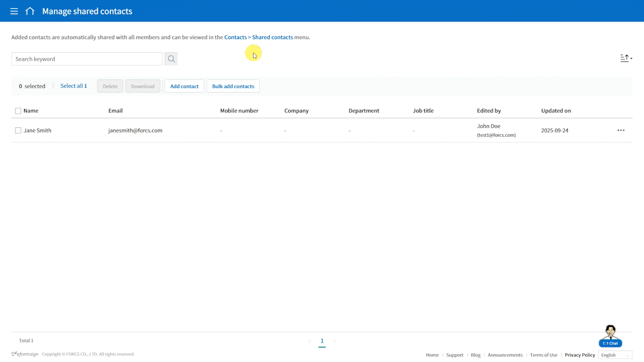Open the three-dot menu for Jane Smith

pyautogui.click(x=620, y=130)
